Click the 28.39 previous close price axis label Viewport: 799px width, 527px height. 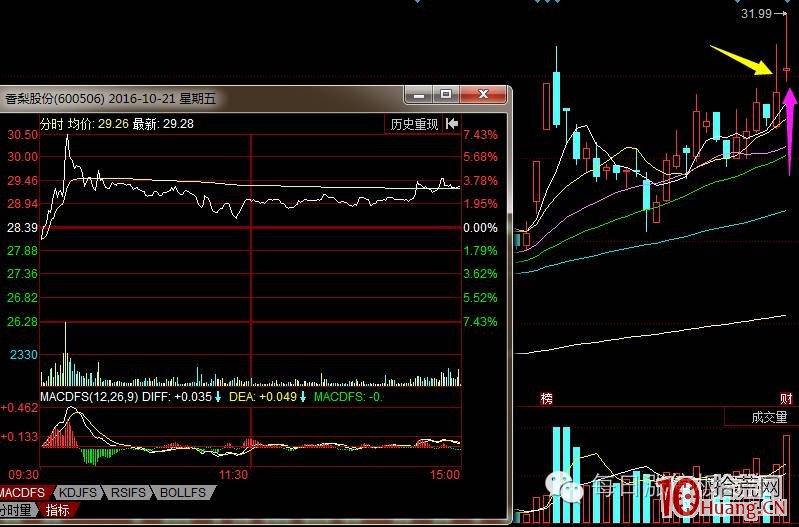[x=22, y=228]
